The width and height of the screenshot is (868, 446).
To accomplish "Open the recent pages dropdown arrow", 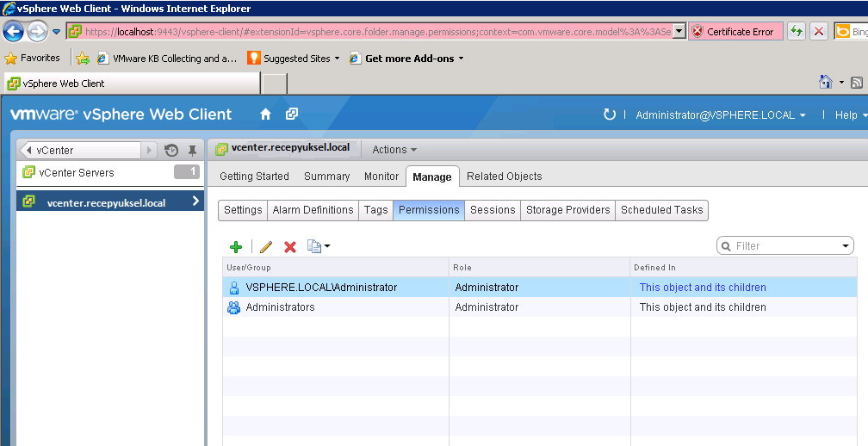I will [x=57, y=32].
